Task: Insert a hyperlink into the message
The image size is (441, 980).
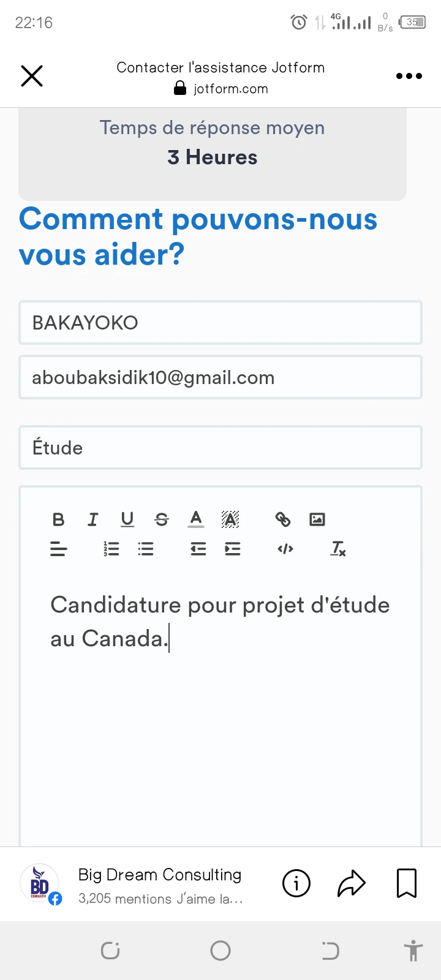Action: pos(283,519)
